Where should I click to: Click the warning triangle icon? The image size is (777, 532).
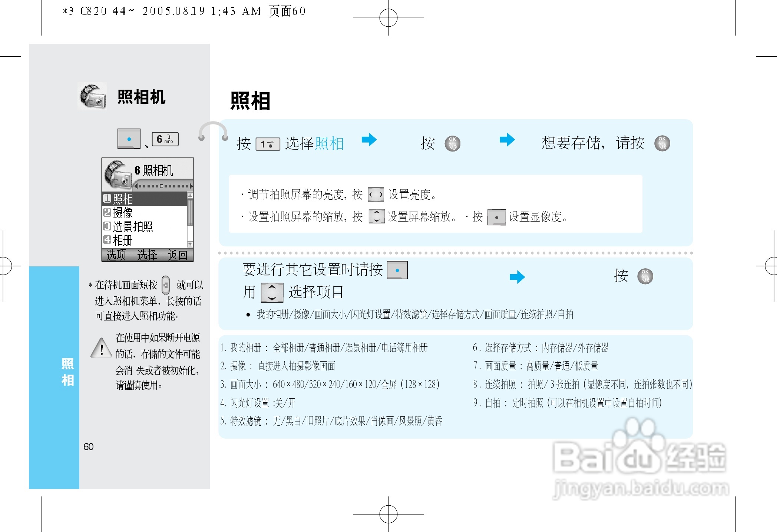pyautogui.click(x=101, y=348)
